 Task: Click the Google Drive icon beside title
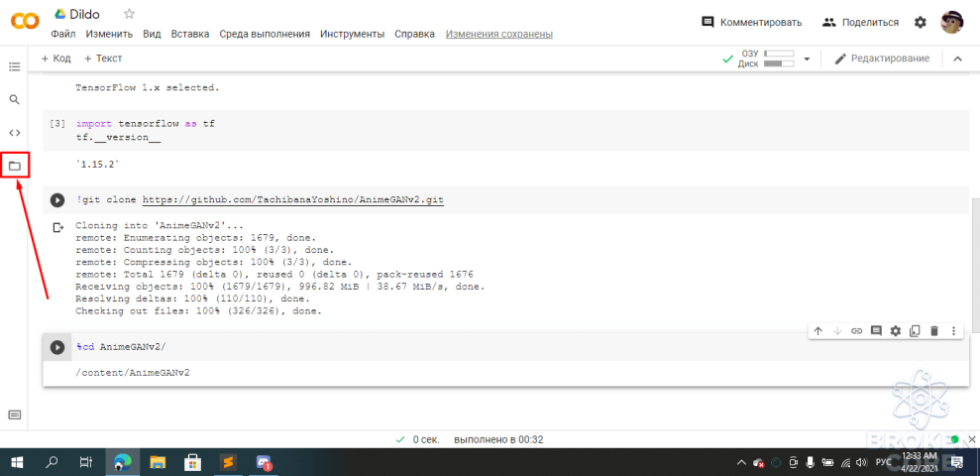pyautogui.click(x=60, y=13)
